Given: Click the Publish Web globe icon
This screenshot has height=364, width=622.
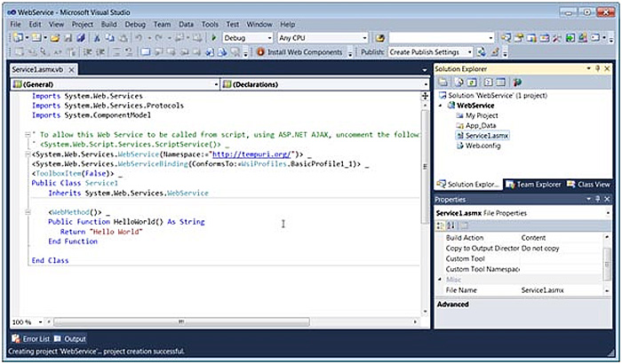Looking at the screenshot, I should 482,52.
